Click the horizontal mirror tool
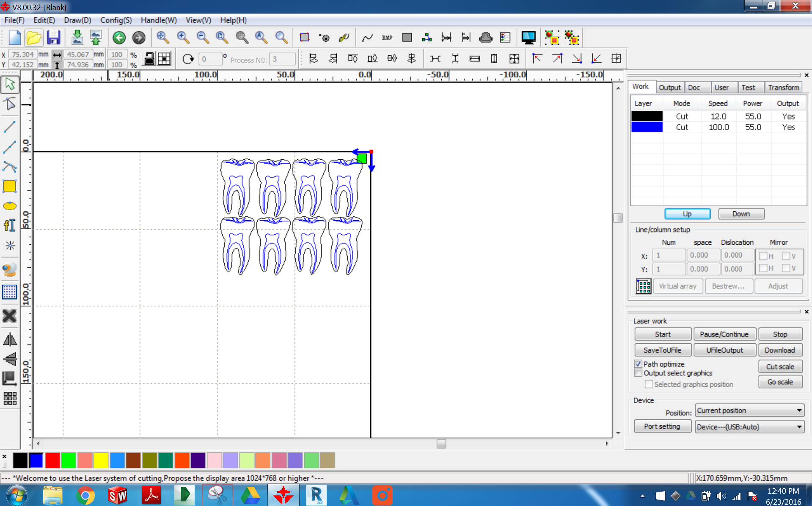Screen dimensions: 812x506 click(x=10, y=339)
